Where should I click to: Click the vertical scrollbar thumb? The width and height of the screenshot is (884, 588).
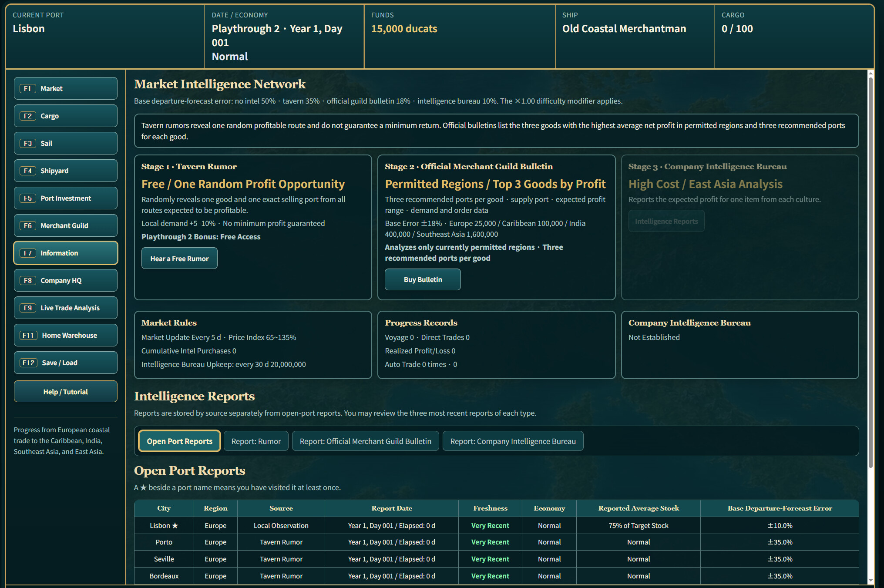[x=871, y=272]
